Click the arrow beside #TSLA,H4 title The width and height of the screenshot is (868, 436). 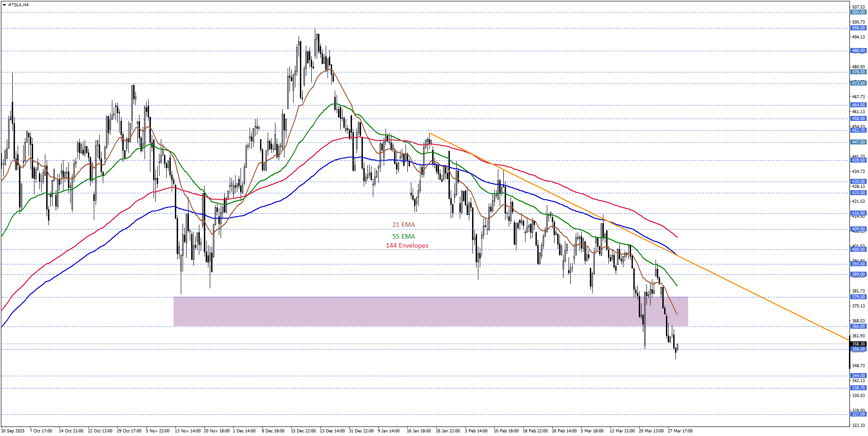pos(4,5)
